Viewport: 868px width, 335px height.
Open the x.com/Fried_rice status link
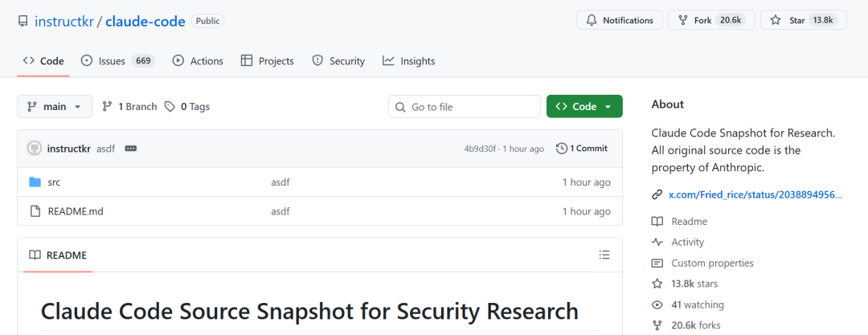[x=756, y=194]
